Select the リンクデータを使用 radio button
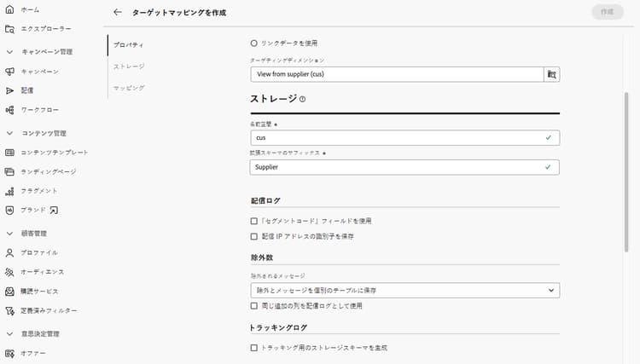 254,43
